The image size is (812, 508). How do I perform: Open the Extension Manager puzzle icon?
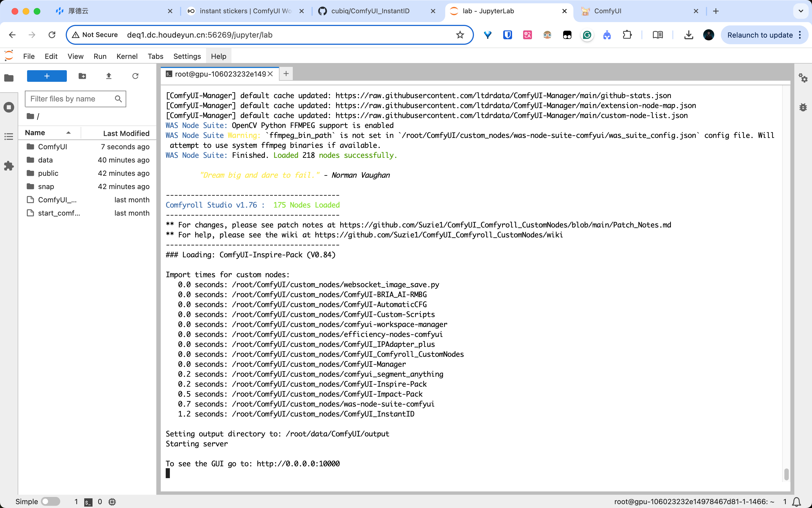(x=9, y=166)
